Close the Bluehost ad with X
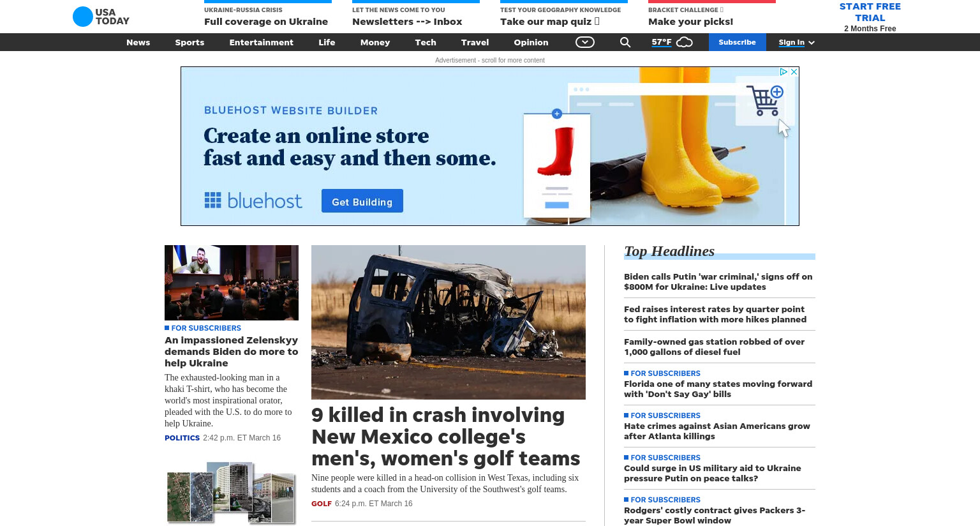Viewport: 980px width, 526px height. (x=794, y=71)
